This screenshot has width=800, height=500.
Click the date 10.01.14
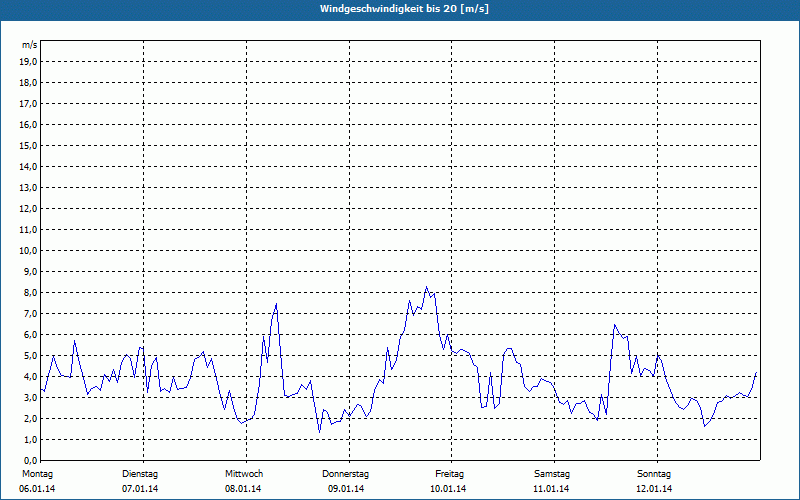pyautogui.click(x=448, y=489)
